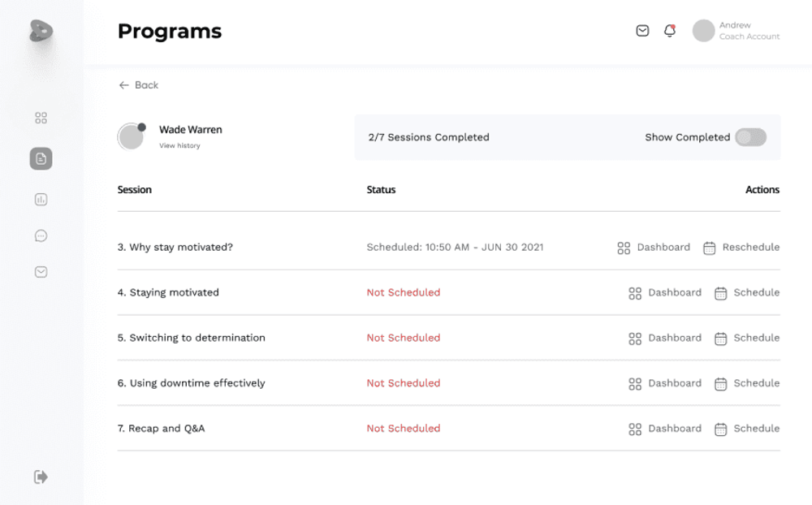Image resolution: width=812 pixels, height=505 pixels.
Task: Click Not Scheduled status for Using downtime effectively
Action: tap(404, 383)
